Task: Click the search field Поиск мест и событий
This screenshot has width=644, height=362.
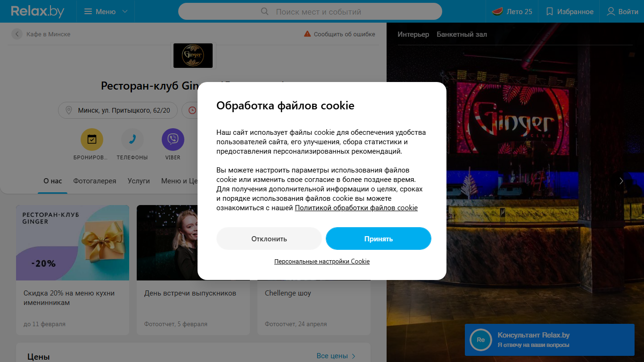Action: pos(310,11)
